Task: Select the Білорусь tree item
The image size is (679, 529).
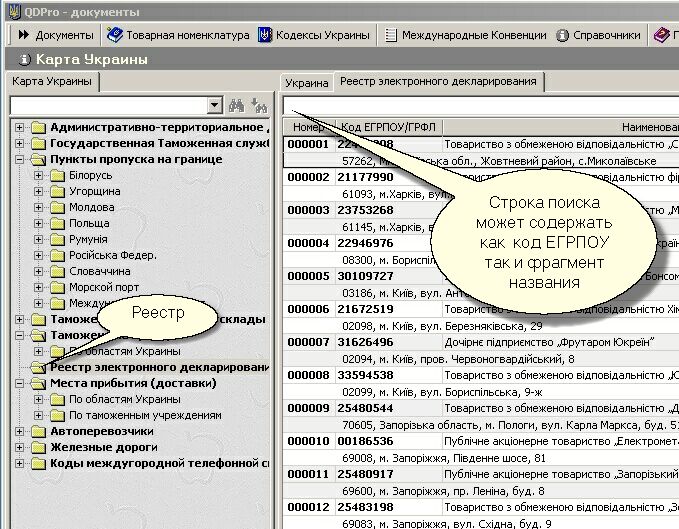Action: click(x=91, y=175)
